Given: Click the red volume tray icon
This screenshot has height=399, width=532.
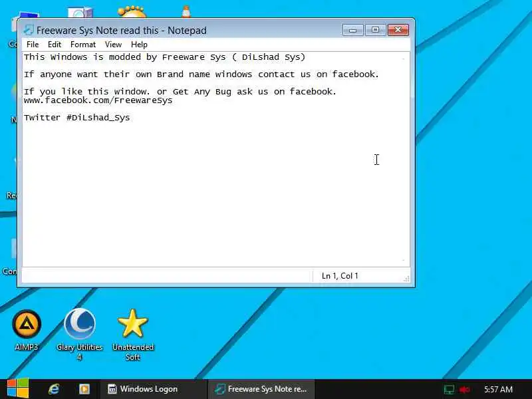Looking at the screenshot, I should point(464,389).
